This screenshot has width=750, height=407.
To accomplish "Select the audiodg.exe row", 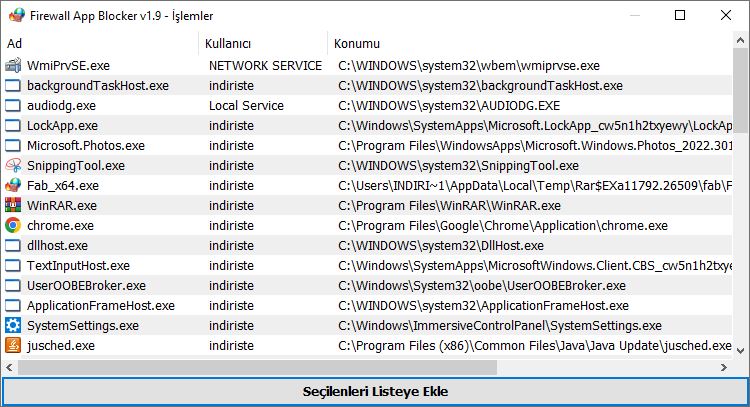I will pyautogui.click(x=366, y=105).
